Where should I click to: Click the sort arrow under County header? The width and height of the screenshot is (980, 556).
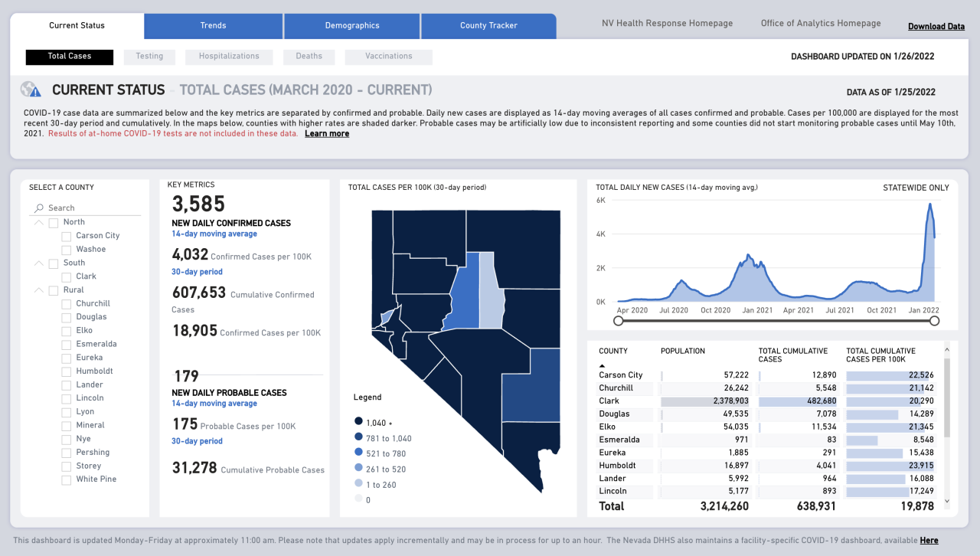click(602, 366)
